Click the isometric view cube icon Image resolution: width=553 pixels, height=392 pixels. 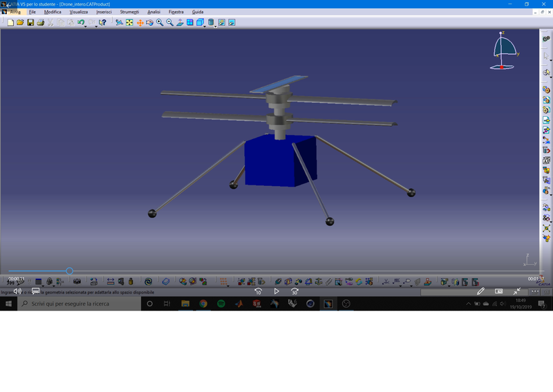point(200,23)
